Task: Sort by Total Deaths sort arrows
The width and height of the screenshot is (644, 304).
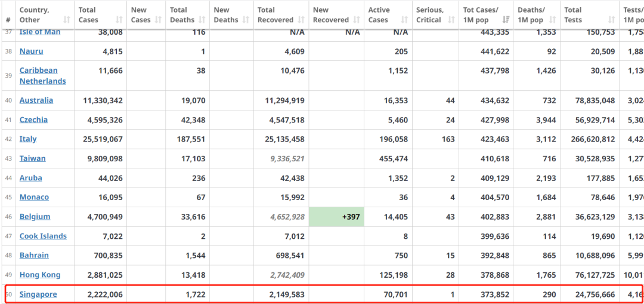Action: click(x=202, y=20)
